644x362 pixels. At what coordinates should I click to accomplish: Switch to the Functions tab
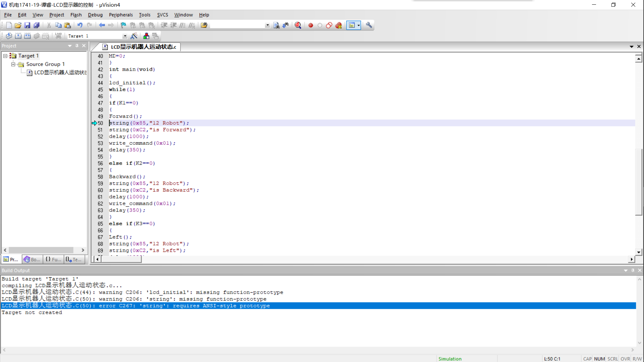[53, 259]
